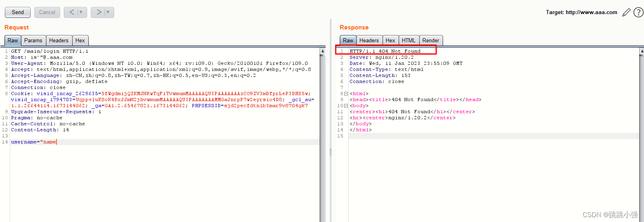Click 'Content-Length: 153' response line
This screenshot has height=222, width=644.
(380, 75)
